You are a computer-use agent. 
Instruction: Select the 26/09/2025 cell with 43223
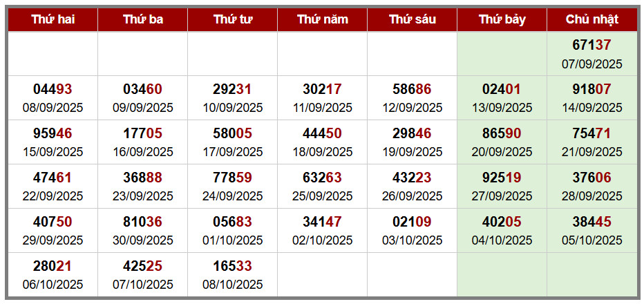(412, 186)
